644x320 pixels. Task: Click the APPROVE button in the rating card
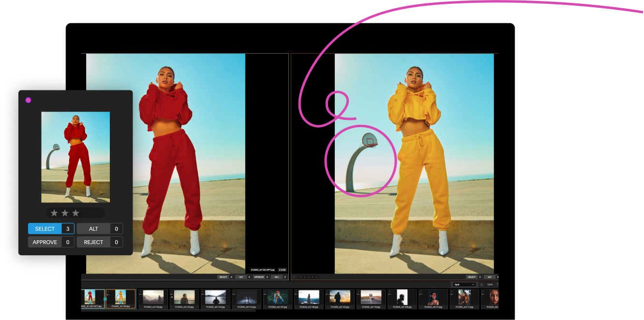point(45,242)
